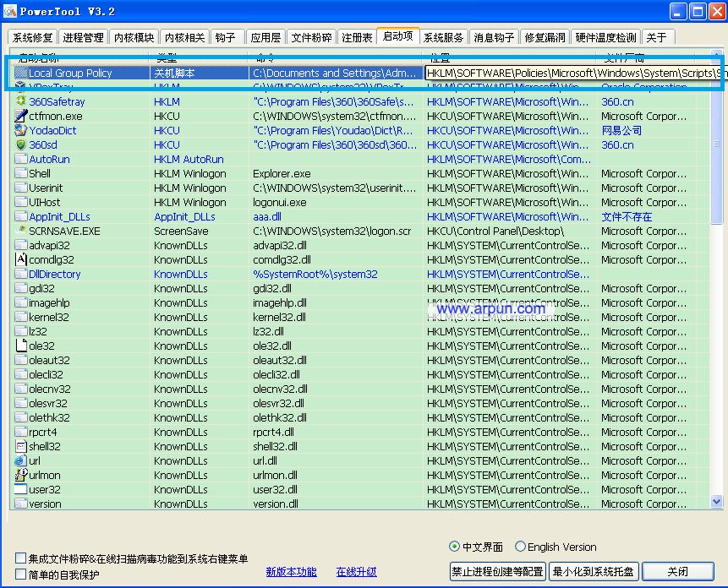
Task: Click the AutoRun entry icon
Action: tap(19, 159)
